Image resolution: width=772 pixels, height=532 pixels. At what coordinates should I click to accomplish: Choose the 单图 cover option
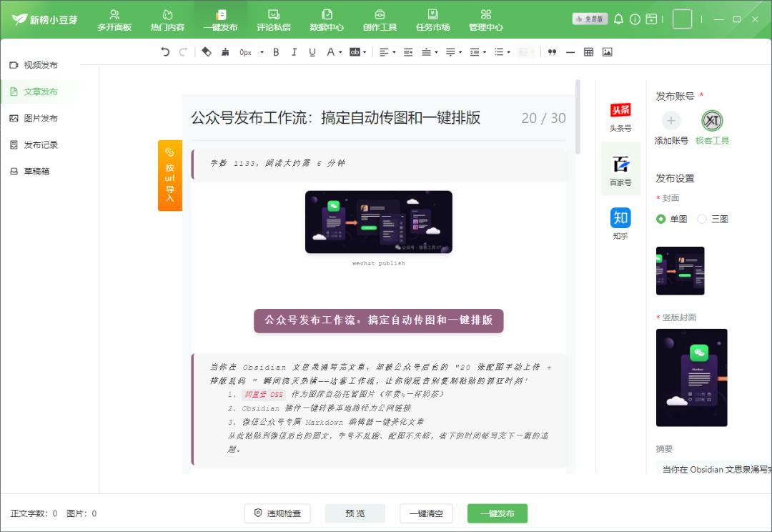pos(661,219)
